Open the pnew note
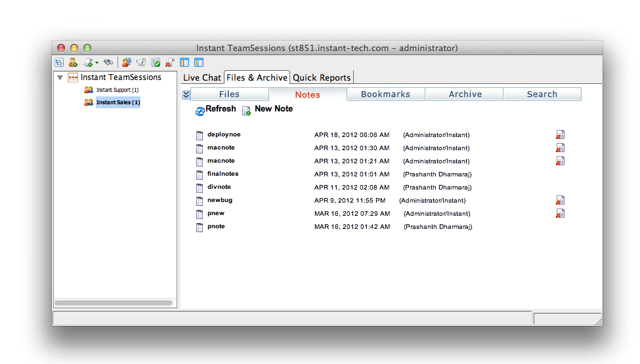This screenshot has height=364, width=640. coord(215,213)
